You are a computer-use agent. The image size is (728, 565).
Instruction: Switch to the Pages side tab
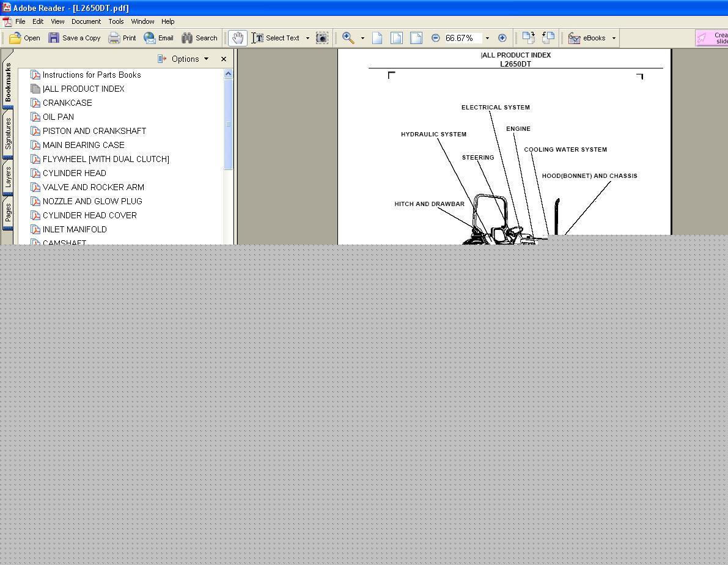click(x=8, y=213)
